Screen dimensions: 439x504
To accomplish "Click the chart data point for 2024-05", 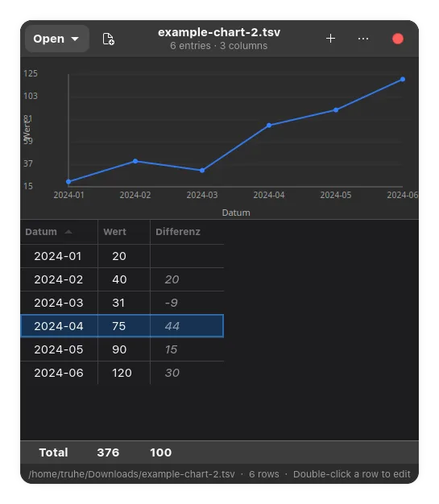I will (x=336, y=110).
